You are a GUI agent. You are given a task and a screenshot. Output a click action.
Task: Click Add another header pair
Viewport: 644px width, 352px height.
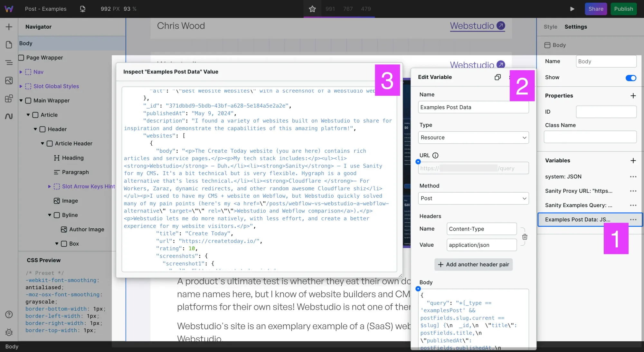[473, 264]
